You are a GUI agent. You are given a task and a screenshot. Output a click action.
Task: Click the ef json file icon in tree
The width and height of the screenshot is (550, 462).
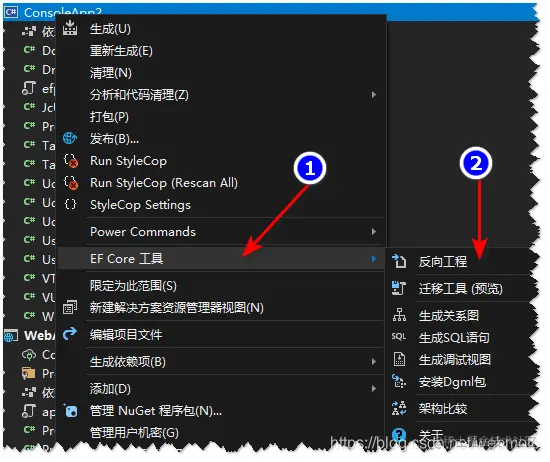coord(28,88)
